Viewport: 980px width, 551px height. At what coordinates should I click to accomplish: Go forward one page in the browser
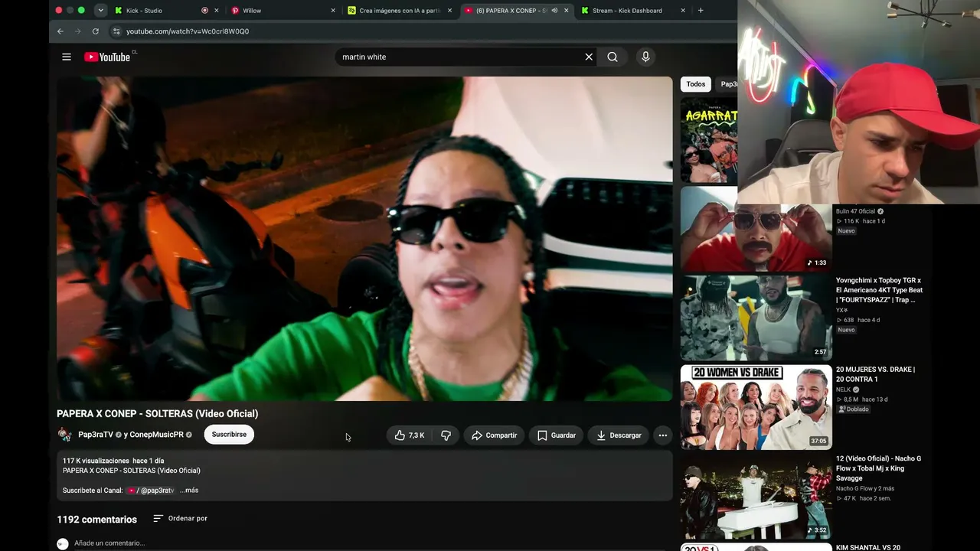pyautogui.click(x=77, y=31)
